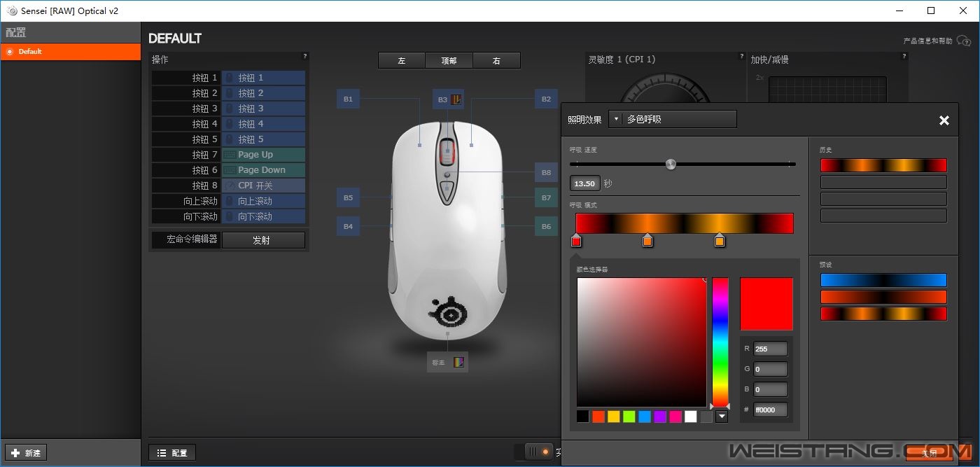Pick the blue color swatch
Viewport: 980px width, 467px height.
click(645, 417)
